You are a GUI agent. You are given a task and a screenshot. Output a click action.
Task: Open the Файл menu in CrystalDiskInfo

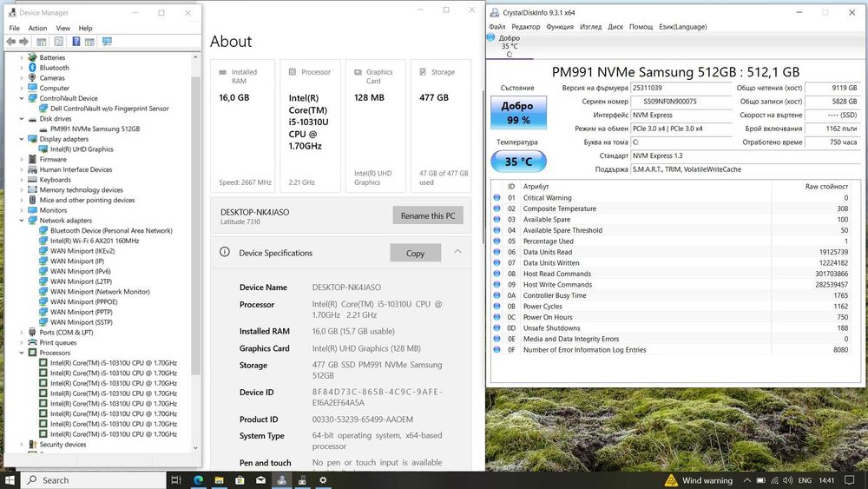coord(497,27)
